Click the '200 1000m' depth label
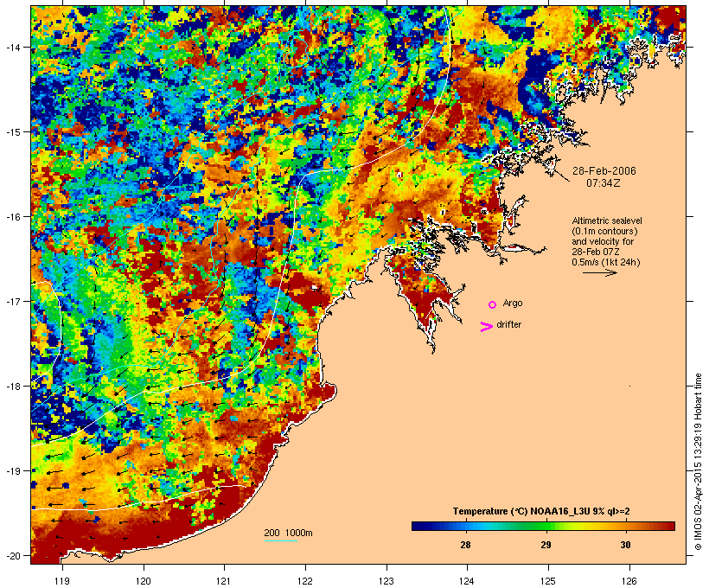Screen dimensions: 709x588 point(288,533)
